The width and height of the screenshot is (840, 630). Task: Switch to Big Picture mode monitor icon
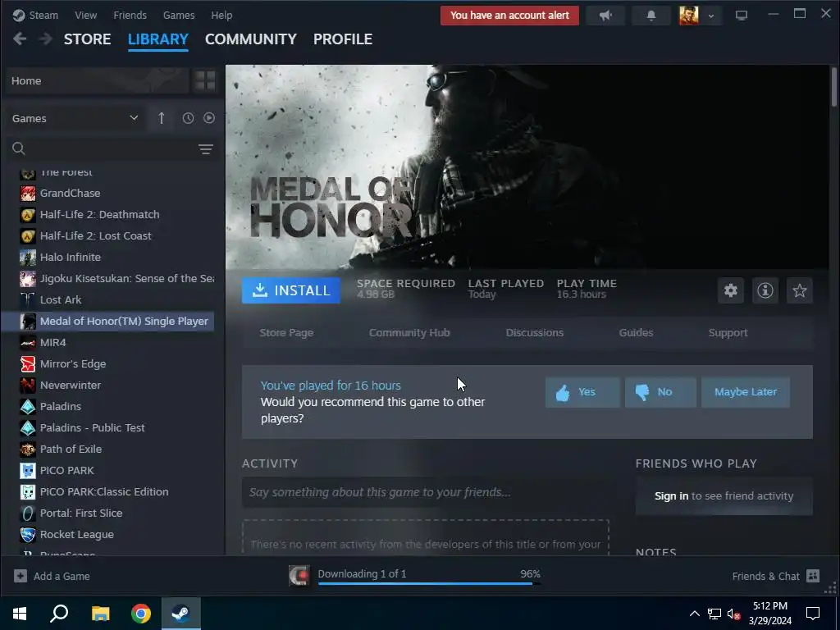pyautogui.click(x=742, y=16)
